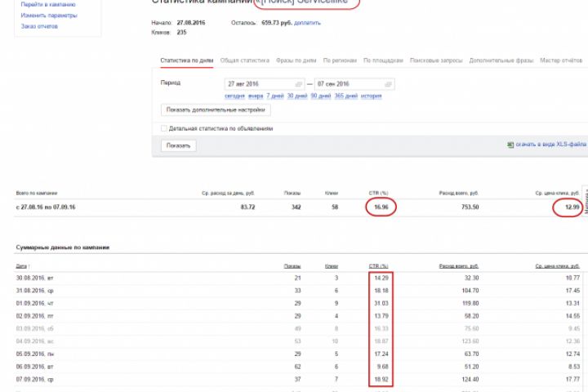Image resolution: width=588 pixels, height=392 pixels.
Task: Open the 'Общая статистика' tab
Action: click(244, 60)
